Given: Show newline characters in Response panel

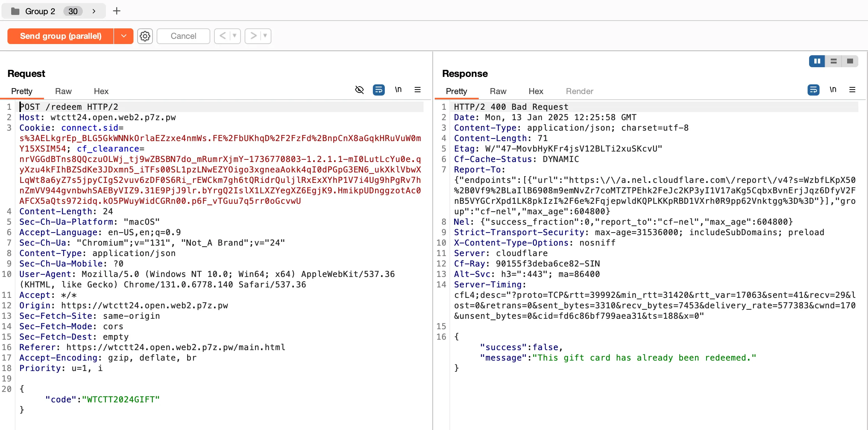Looking at the screenshot, I should (833, 90).
